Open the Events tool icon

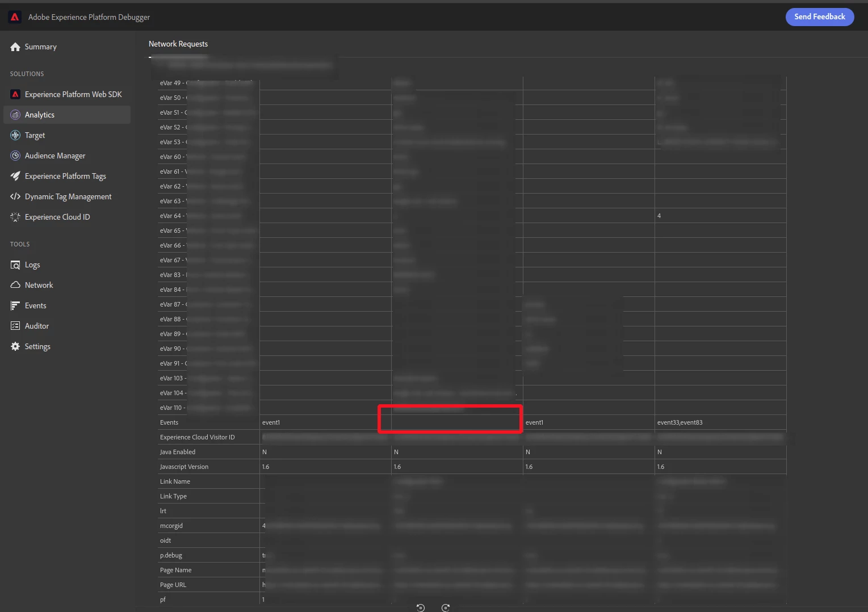tap(15, 305)
